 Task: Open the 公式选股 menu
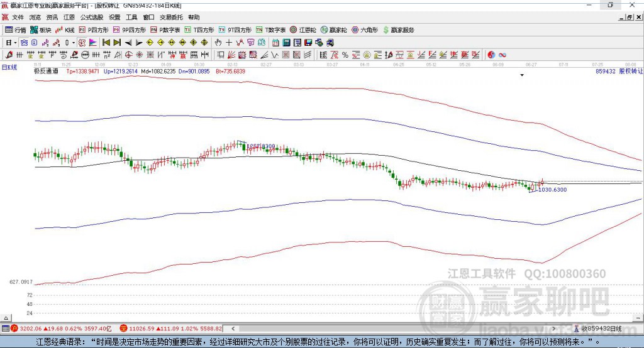pos(92,17)
